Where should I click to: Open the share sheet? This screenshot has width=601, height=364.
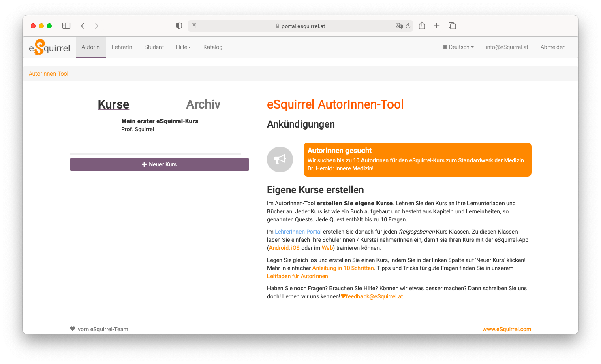pyautogui.click(x=422, y=26)
